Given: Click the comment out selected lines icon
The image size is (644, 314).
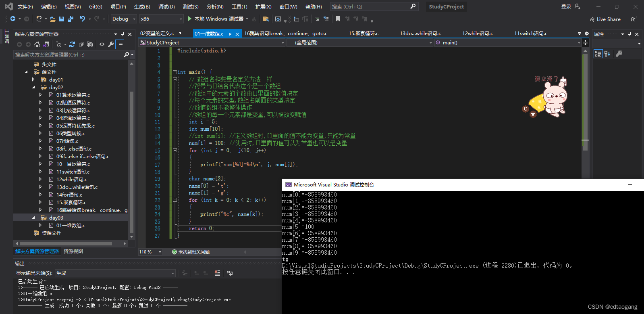Looking at the screenshot, I should click(317, 19).
